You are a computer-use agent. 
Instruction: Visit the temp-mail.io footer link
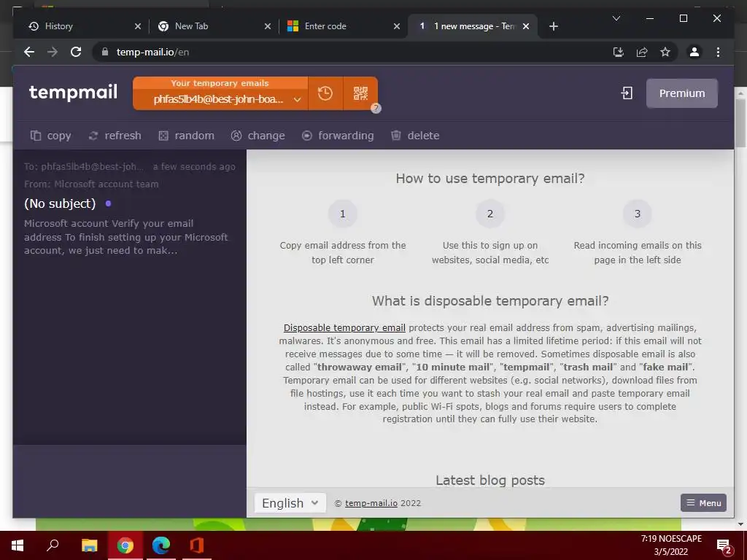pos(371,503)
